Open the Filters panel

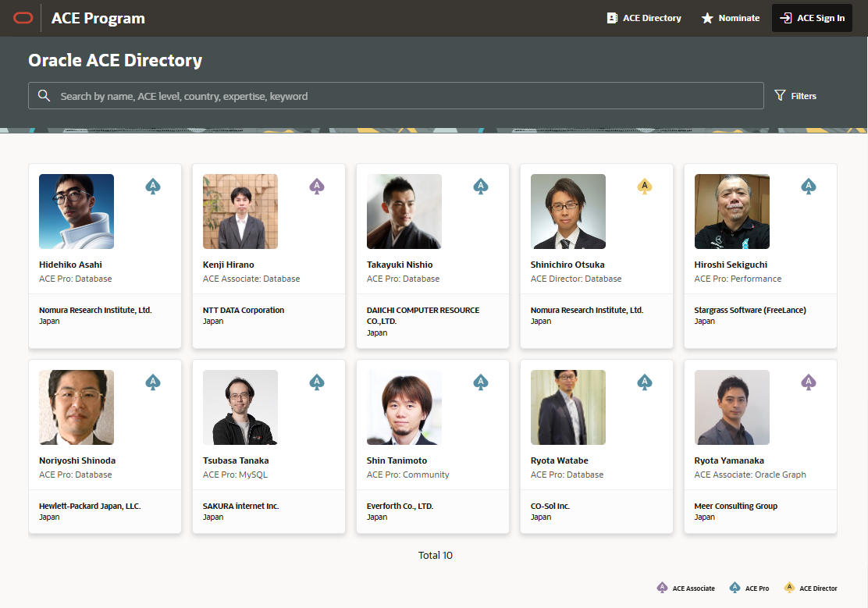tap(795, 96)
